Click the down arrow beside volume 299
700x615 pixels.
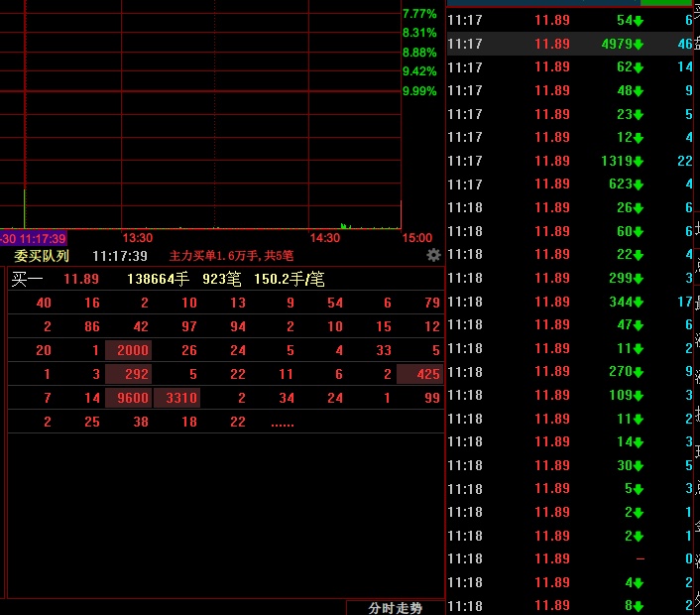[x=639, y=279]
